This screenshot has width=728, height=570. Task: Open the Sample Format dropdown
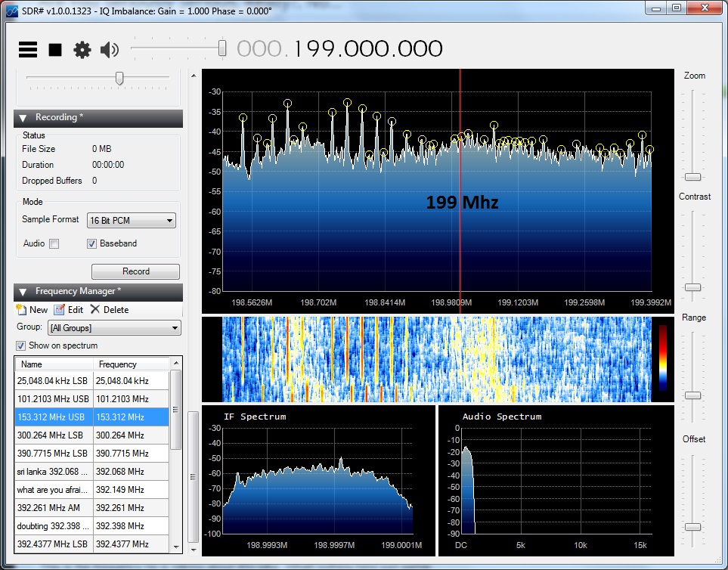click(x=132, y=221)
